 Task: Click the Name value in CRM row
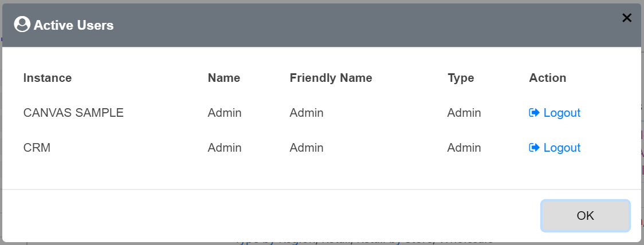pos(225,148)
